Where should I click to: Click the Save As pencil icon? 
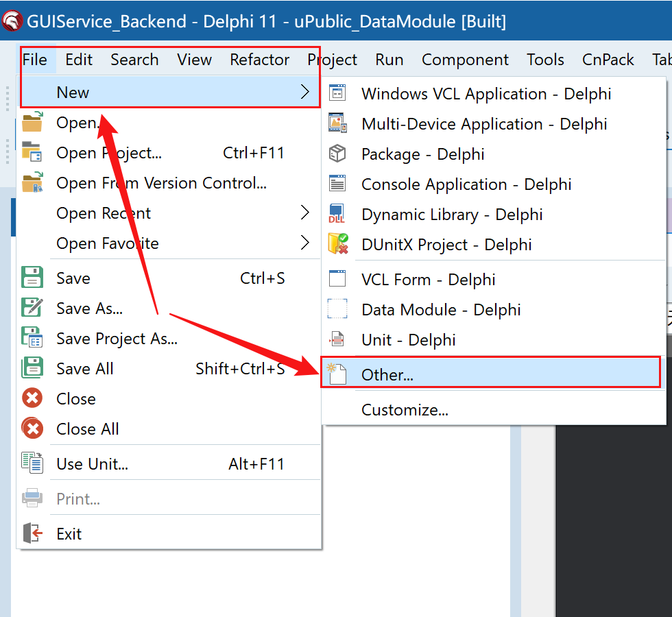pyautogui.click(x=32, y=308)
